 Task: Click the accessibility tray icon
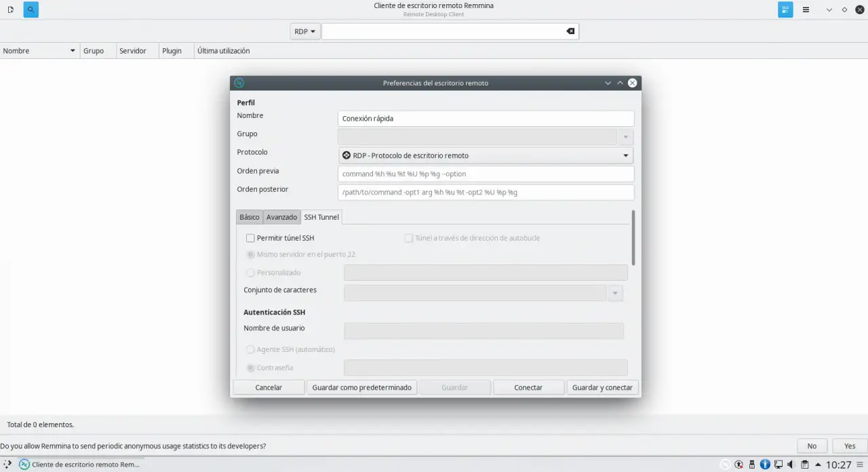(765, 465)
